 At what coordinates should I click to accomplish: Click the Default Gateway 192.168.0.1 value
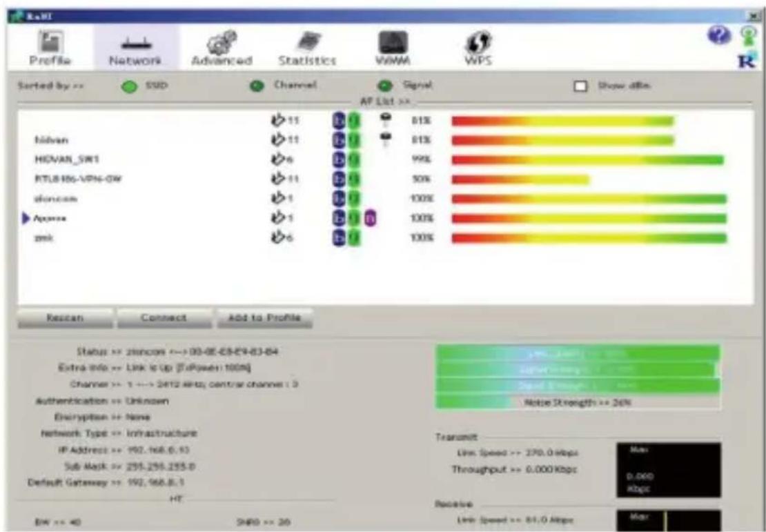point(155,482)
